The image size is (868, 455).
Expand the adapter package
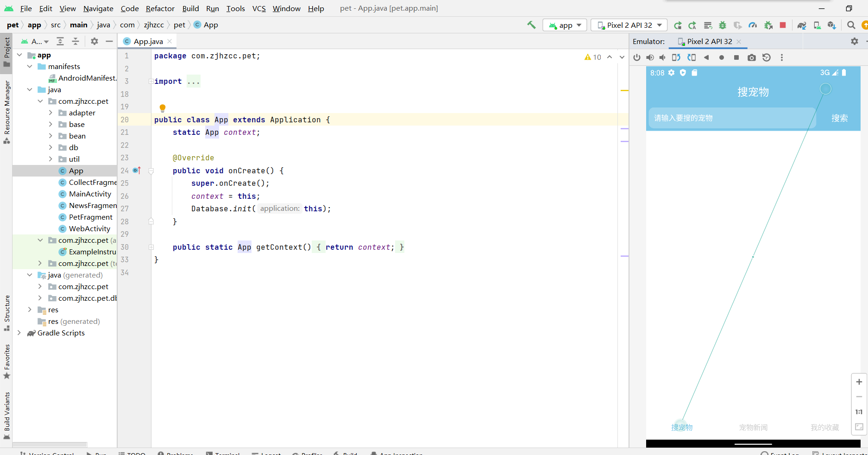point(50,113)
